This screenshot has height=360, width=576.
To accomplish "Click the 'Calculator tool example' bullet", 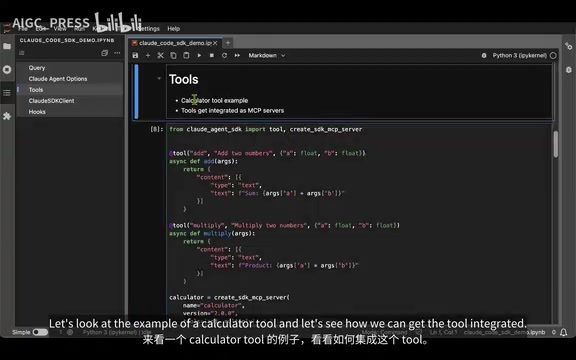I will (215, 100).
